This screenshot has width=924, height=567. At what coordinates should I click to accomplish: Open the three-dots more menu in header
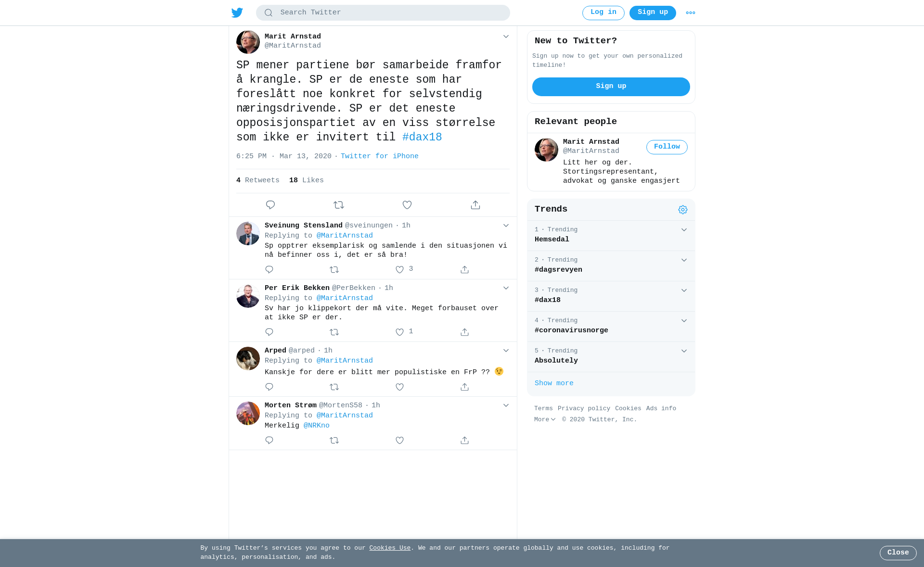coord(691,13)
